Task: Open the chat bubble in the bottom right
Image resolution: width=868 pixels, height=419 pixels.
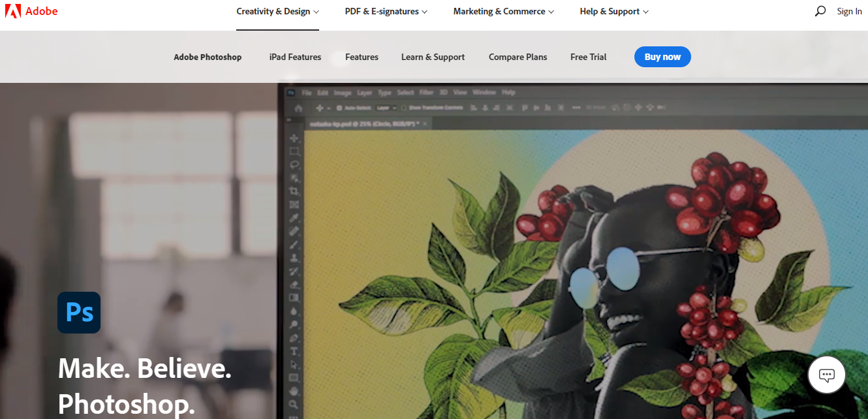Action: pyautogui.click(x=826, y=375)
